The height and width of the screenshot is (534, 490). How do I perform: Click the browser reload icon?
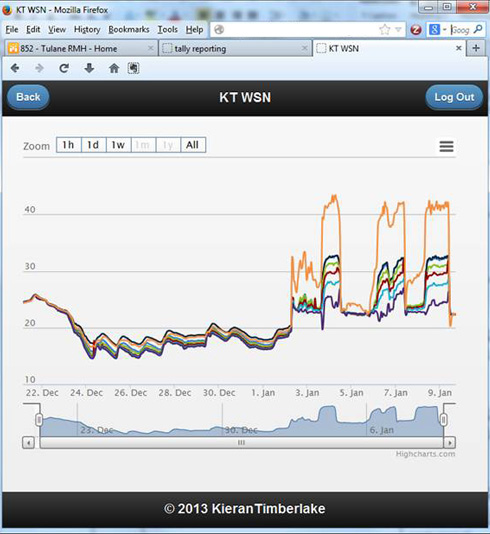64,68
